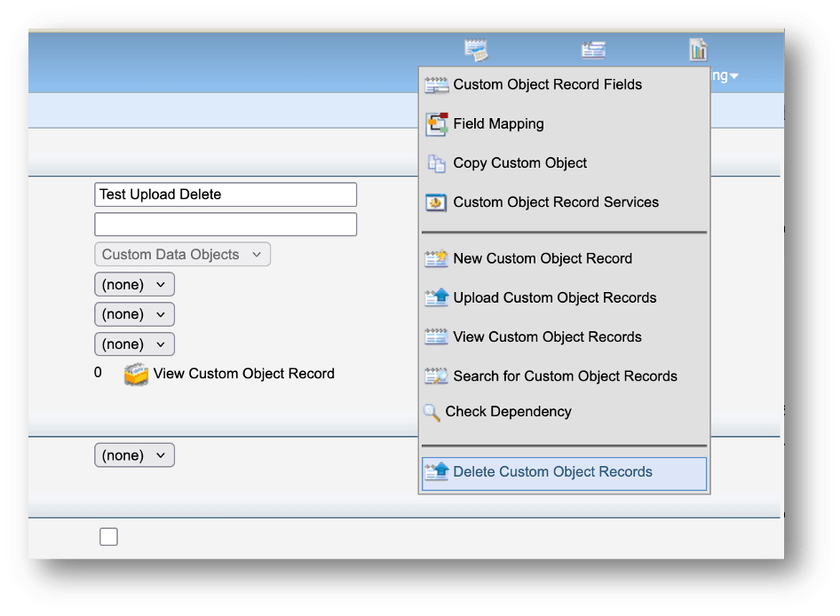
Task: Click the record count value '0'
Action: (x=98, y=373)
